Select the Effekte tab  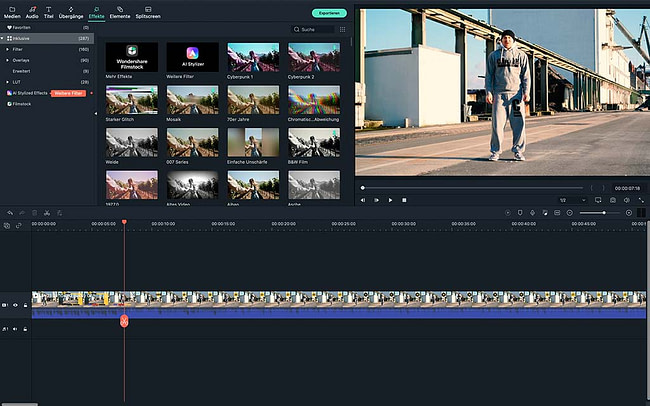97,12
